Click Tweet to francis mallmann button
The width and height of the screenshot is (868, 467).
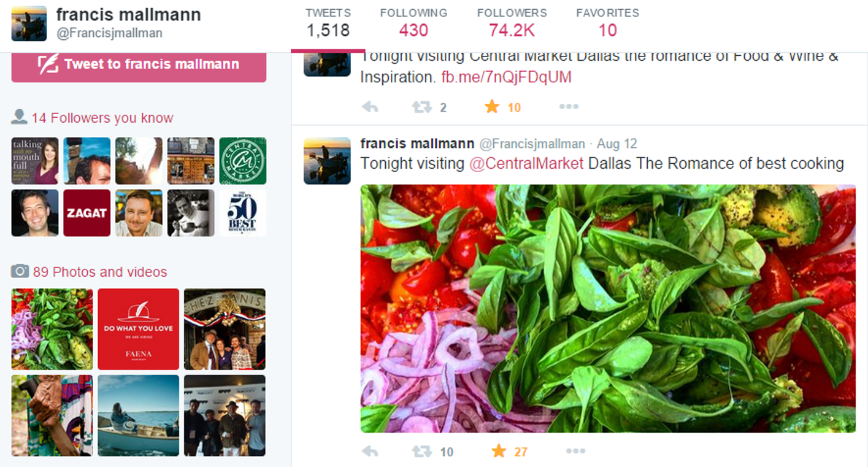click(139, 64)
